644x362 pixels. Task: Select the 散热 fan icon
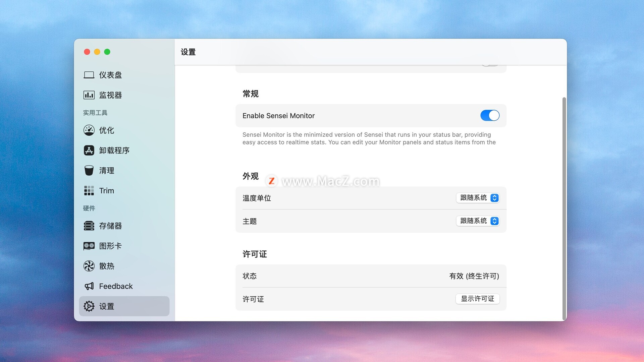(89, 266)
